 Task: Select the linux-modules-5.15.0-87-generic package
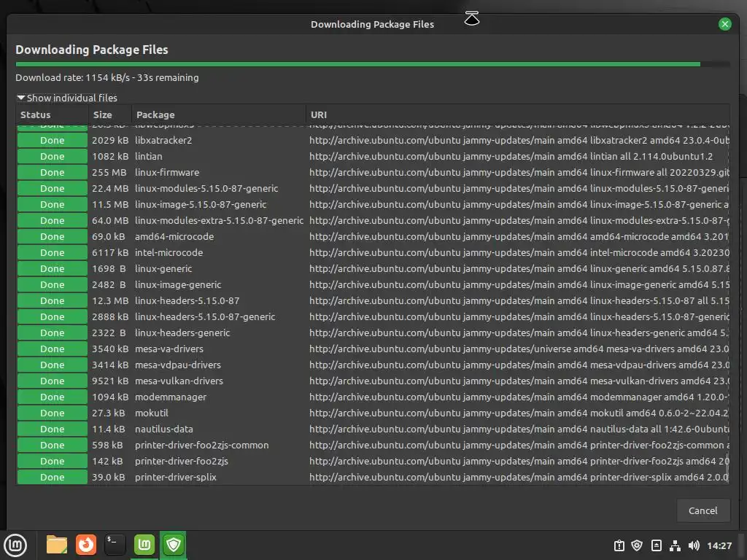click(x=206, y=189)
